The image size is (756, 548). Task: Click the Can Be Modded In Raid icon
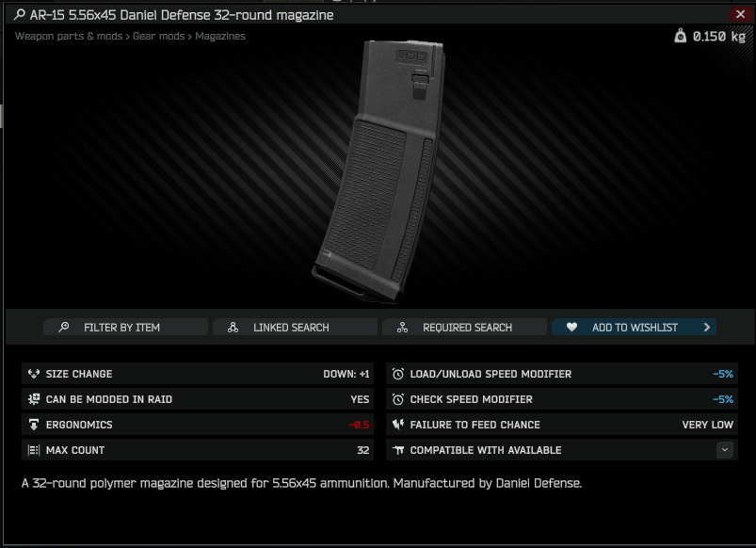(x=34, y=399)
